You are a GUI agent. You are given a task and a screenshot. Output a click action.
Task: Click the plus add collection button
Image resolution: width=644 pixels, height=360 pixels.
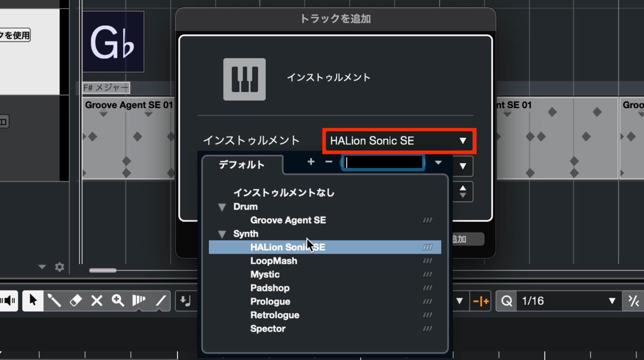click(311, 162)
